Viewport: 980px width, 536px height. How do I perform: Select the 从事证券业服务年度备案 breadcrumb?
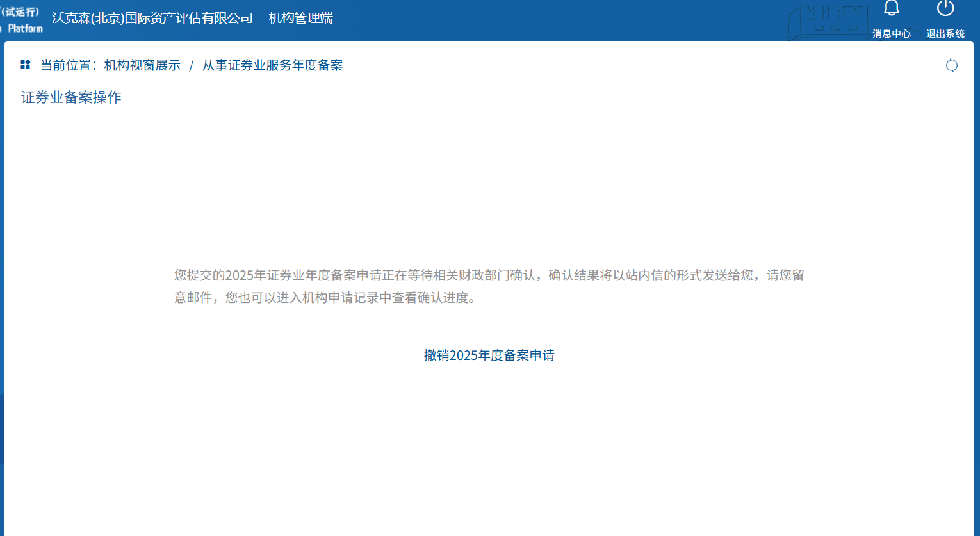click(x=272, y=65)
